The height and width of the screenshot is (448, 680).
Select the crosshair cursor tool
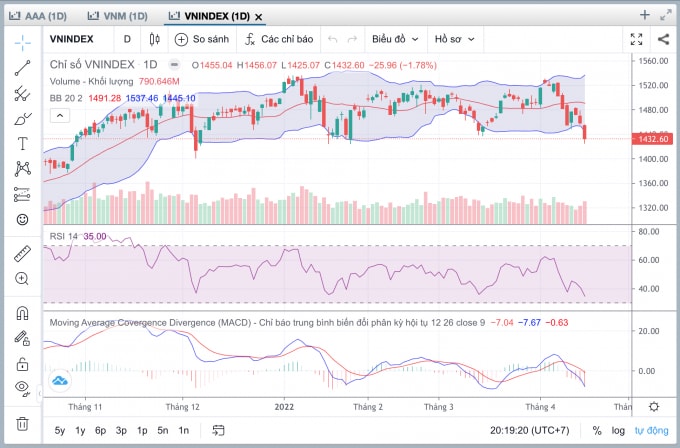pyautogui.click(x=23, y=42)
